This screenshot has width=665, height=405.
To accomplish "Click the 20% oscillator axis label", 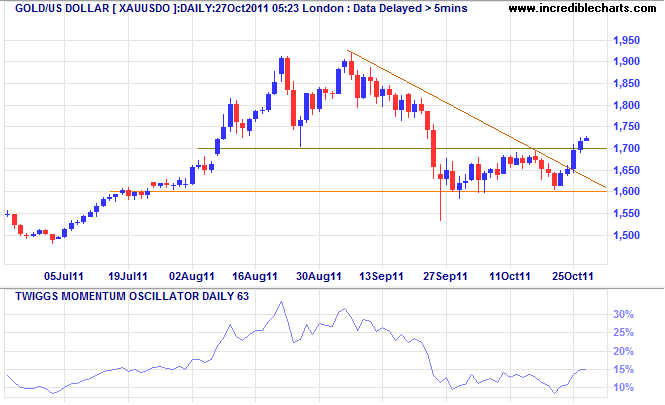I will click(x=623, y=351).
